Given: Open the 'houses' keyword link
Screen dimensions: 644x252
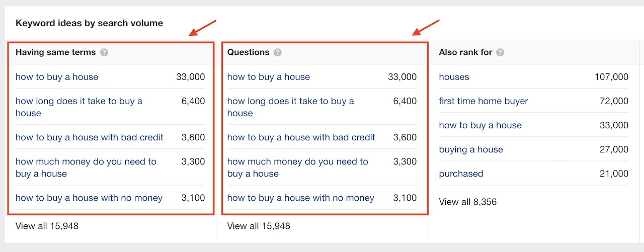Looking at the screenshot, I should click(454, 77).
